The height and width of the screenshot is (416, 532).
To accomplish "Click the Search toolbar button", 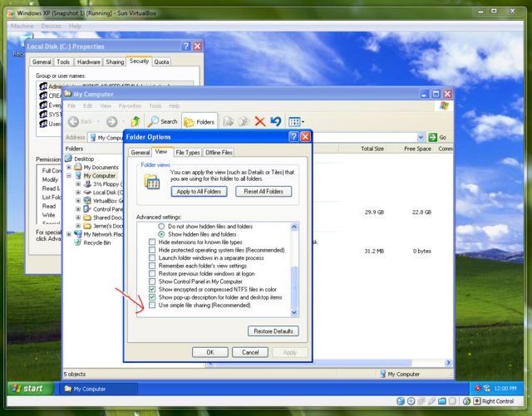I will [163, 121].
